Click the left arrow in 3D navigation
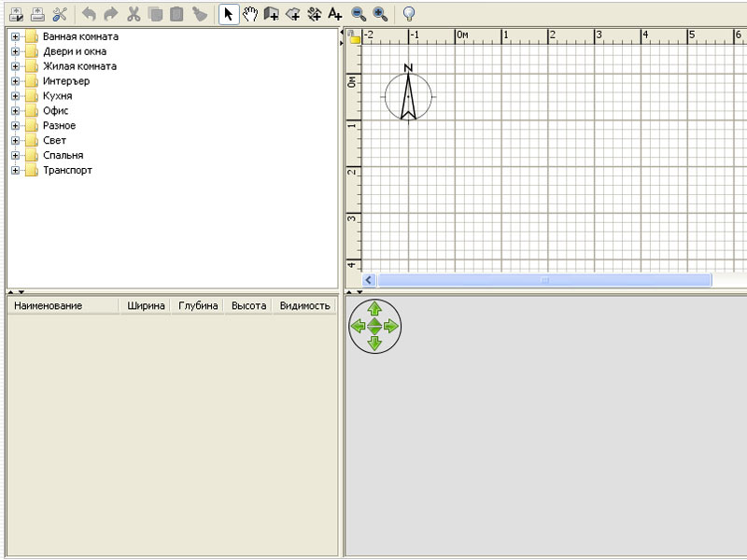 [x=358, y=326]
